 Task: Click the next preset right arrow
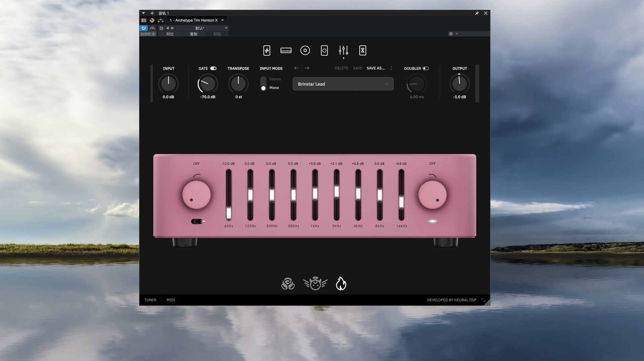307,68
